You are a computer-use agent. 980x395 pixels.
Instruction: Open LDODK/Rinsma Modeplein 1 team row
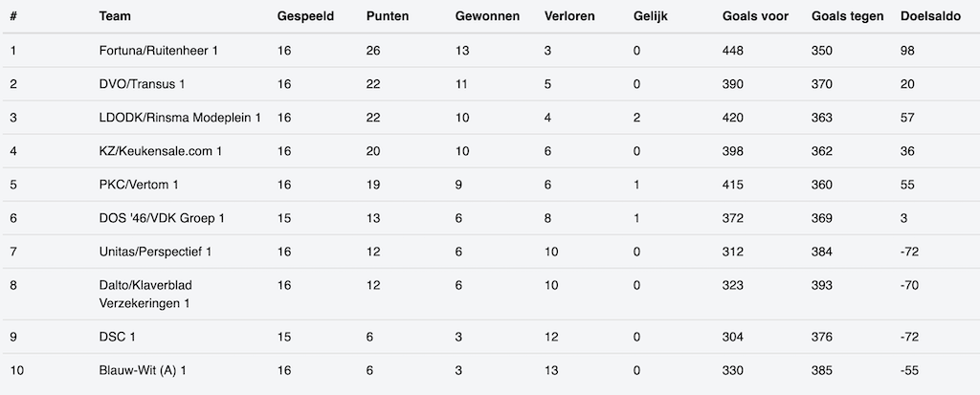tap(180, 118)
